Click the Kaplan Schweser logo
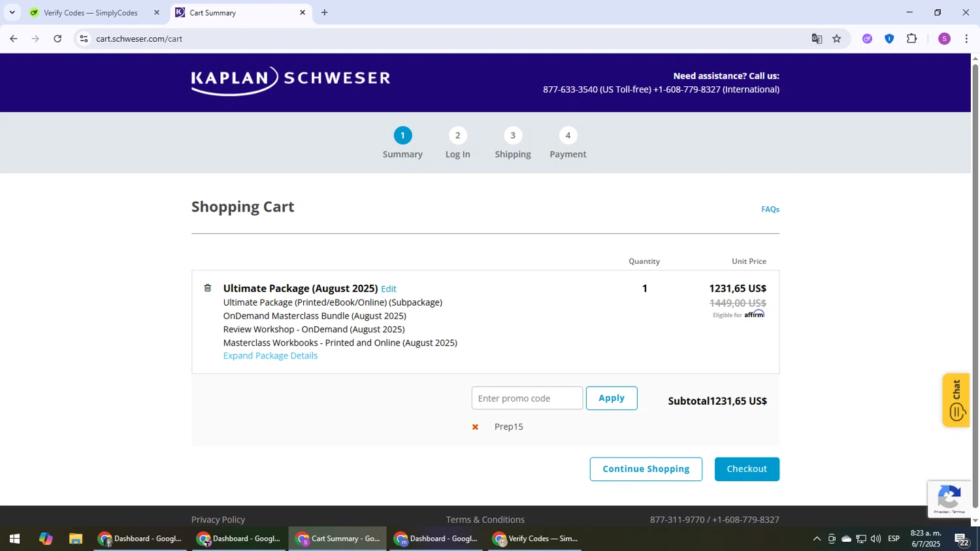Viewport: 980px width, 551px height. click(x=291, y=81)
